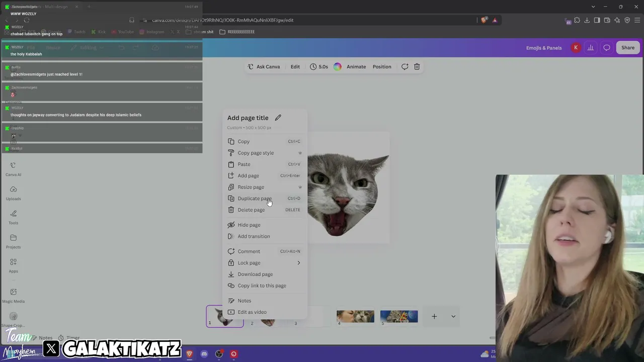
Task: Open the browser downloads icon
Action: click(587, 20)
